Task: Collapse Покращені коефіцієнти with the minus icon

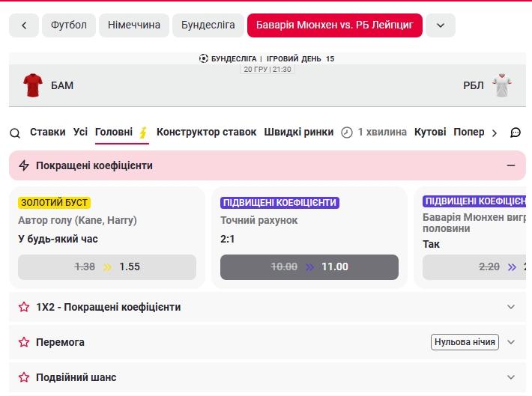Action: pos(511,165)
